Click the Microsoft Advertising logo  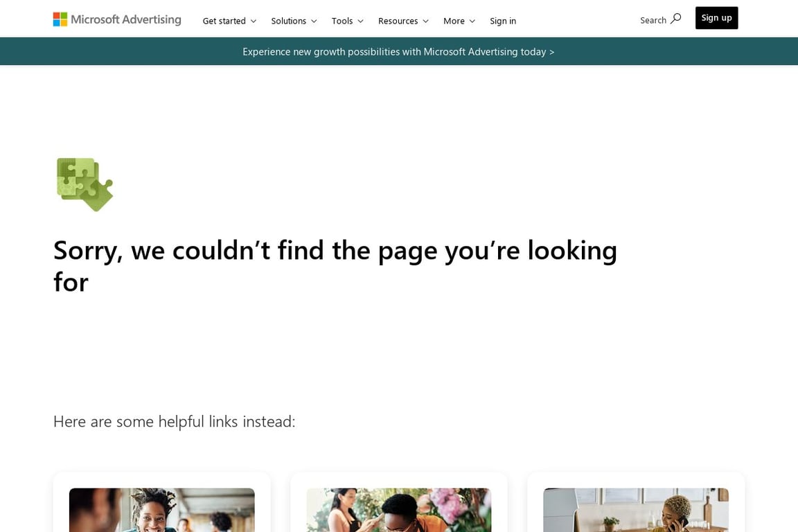117,19
